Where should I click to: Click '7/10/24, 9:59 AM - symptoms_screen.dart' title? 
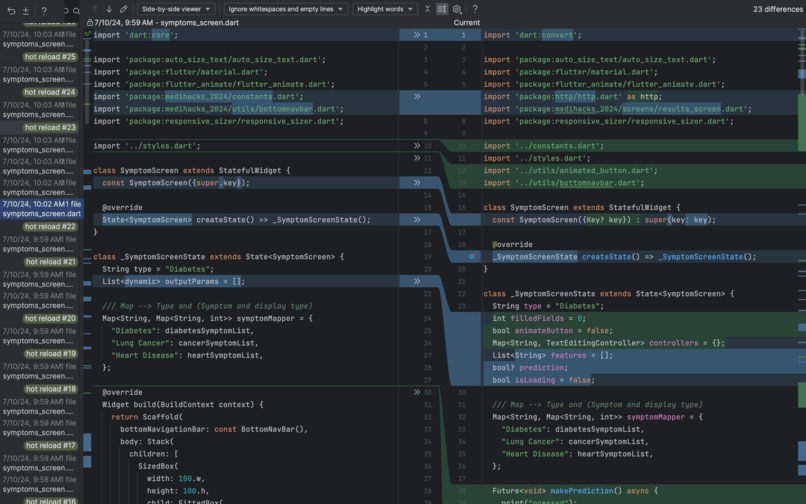(166, 23)
